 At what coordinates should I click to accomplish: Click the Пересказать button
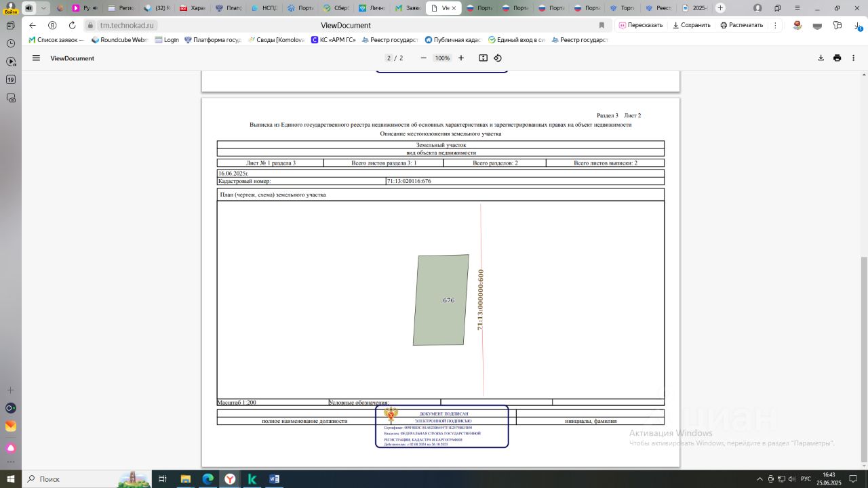tap(641, 25)
